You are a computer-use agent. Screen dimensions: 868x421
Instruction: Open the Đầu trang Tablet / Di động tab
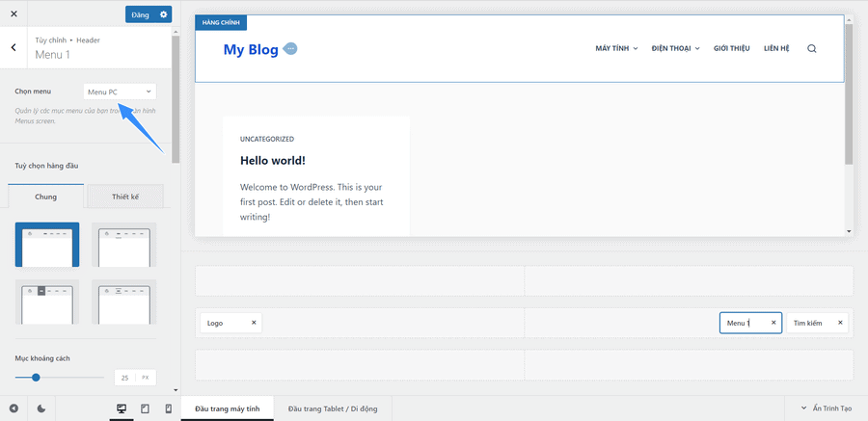(x=333, y=408)
